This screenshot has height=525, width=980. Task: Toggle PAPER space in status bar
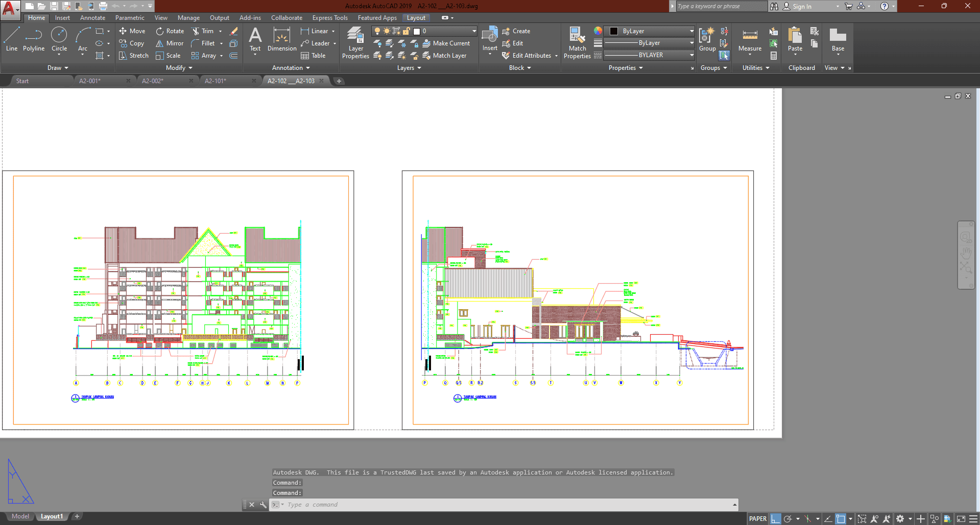click(757, 519)
